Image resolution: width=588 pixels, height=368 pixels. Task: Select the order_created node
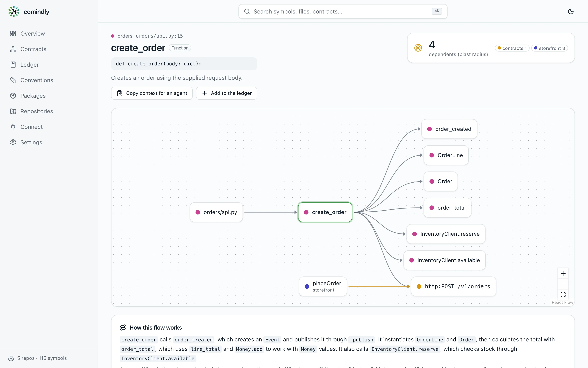(x=449, y=129)
